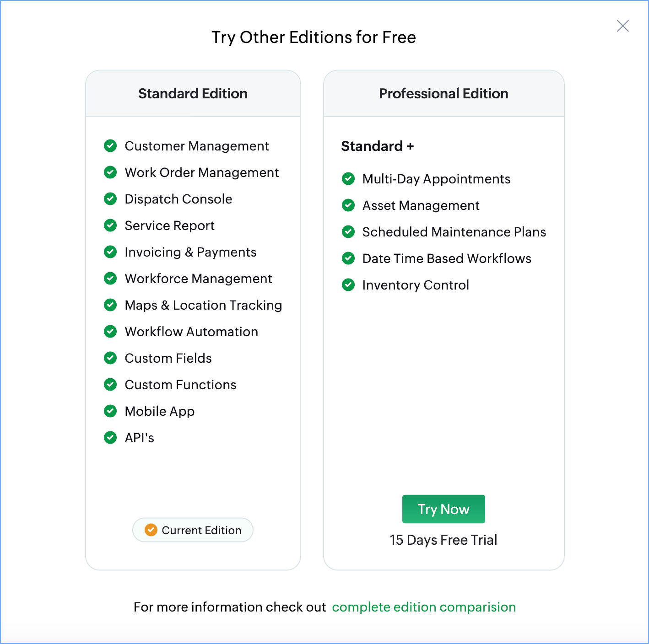649x644 pixels.
Task: Click green check beside Workflow Automation
Action: [110, 332]
